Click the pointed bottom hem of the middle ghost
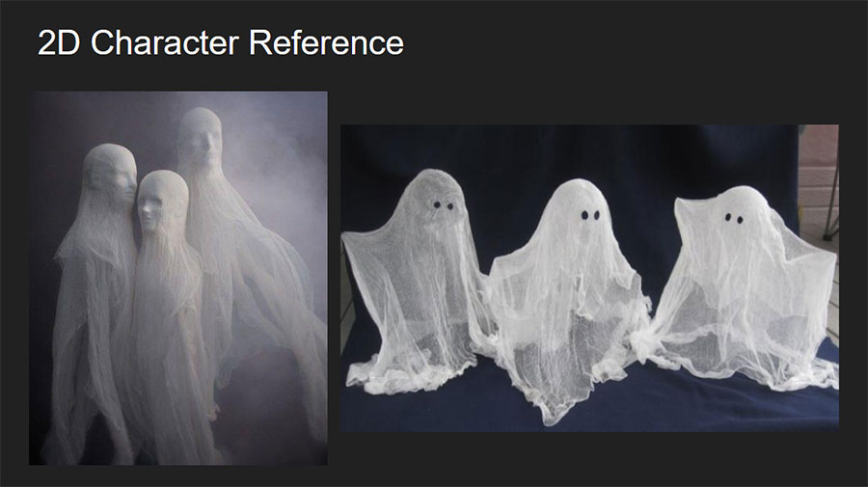 (554, 413)
